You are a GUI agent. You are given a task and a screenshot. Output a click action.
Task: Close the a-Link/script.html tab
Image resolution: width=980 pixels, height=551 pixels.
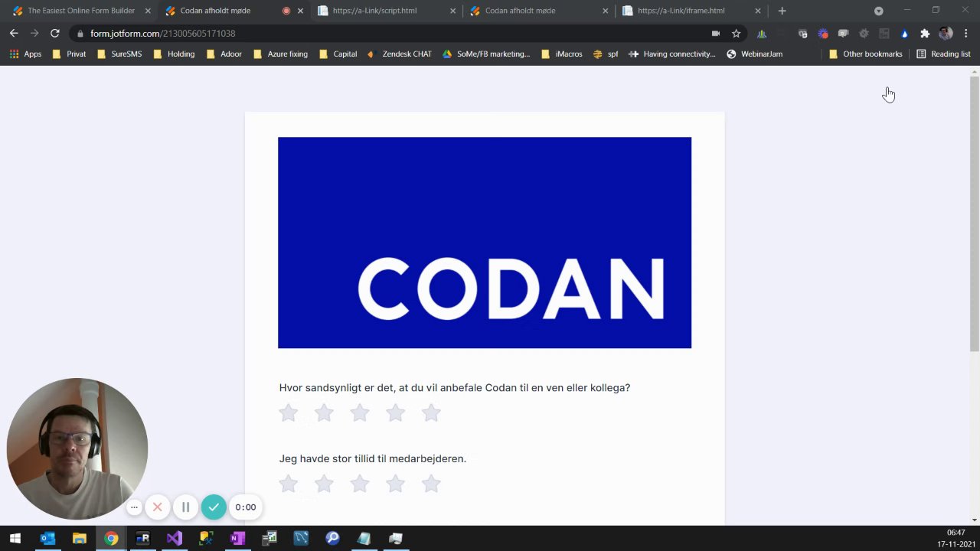tap(452, 11)
